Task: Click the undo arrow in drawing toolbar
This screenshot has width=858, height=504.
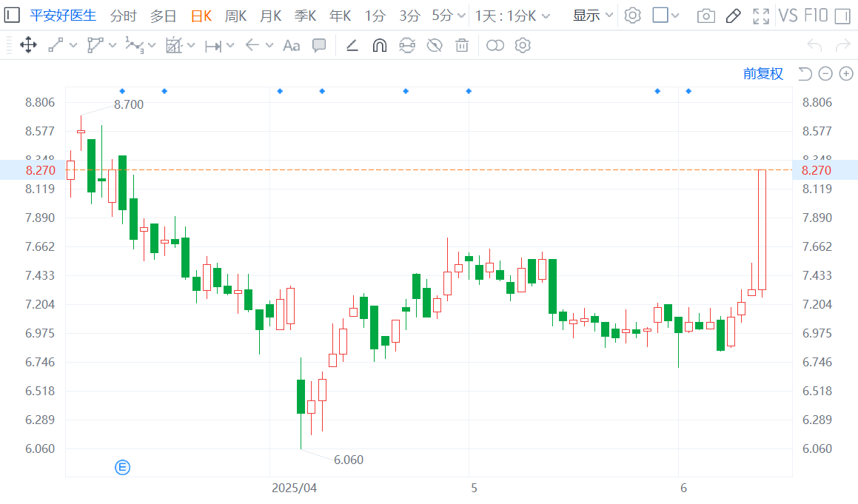Action: (815, 45)
